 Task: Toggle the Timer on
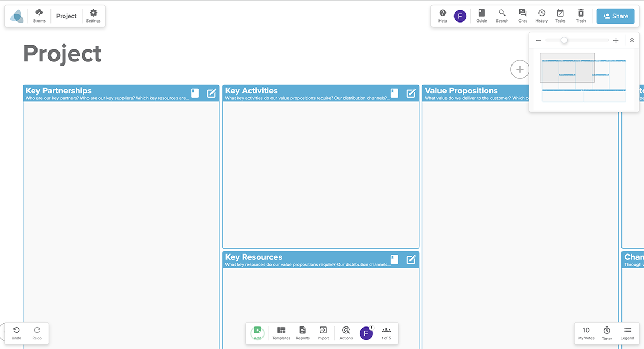[x=606, y=333]
